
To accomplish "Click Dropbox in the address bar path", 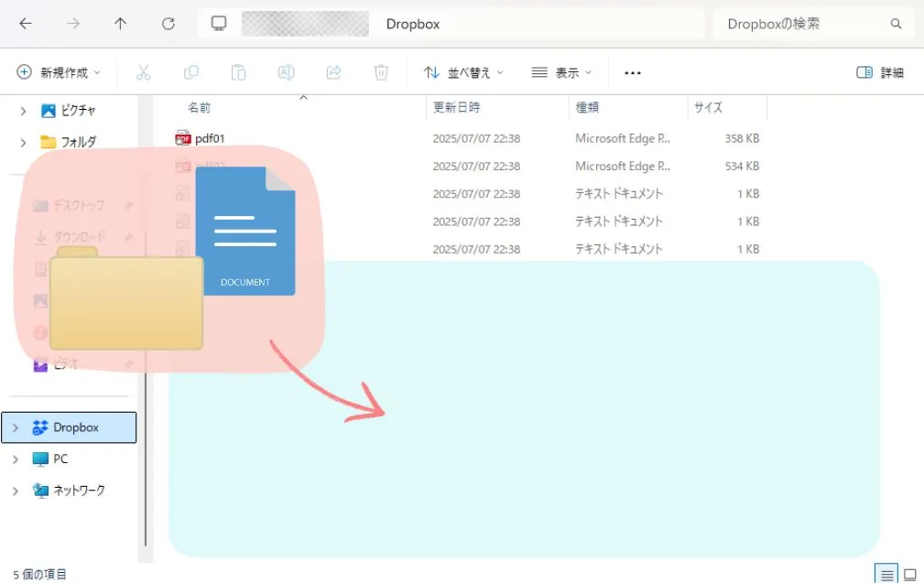I will (412, 24).
